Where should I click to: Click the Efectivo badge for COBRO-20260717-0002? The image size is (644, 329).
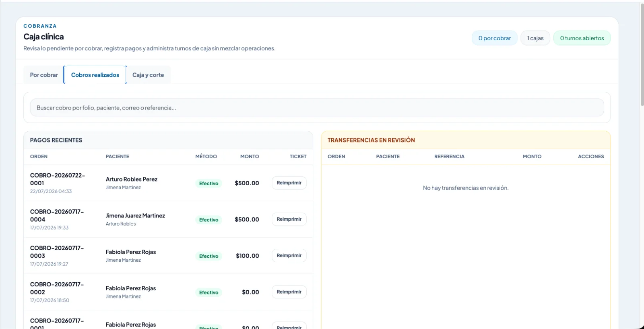tap(208, 292)
